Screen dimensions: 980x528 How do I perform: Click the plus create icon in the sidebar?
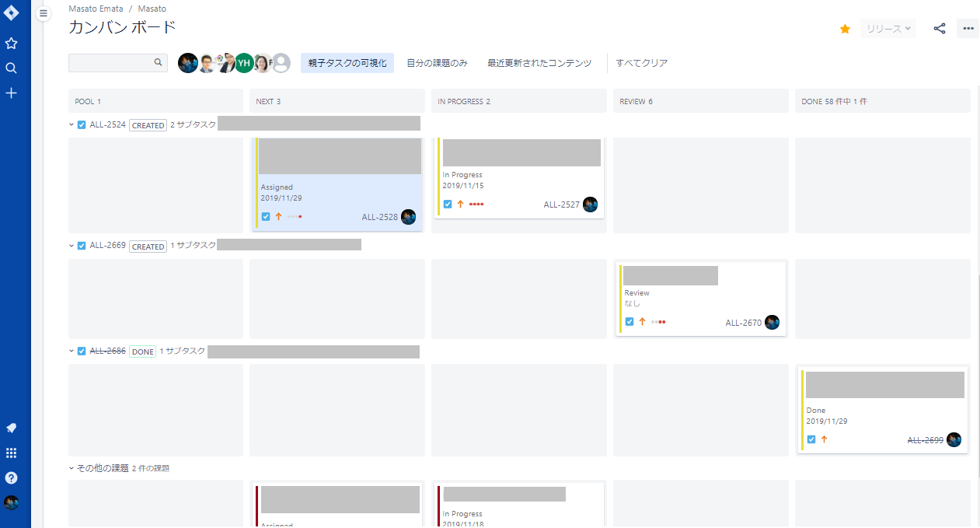11,93
